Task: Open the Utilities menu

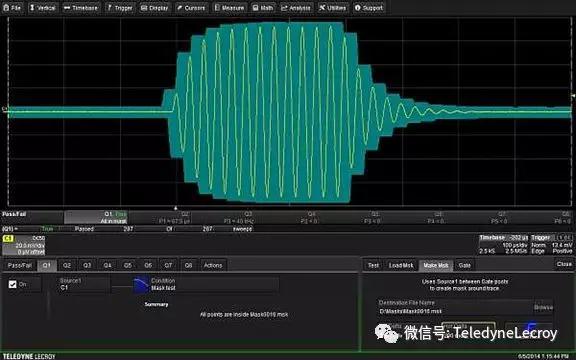Action: (x=332, y=8)
